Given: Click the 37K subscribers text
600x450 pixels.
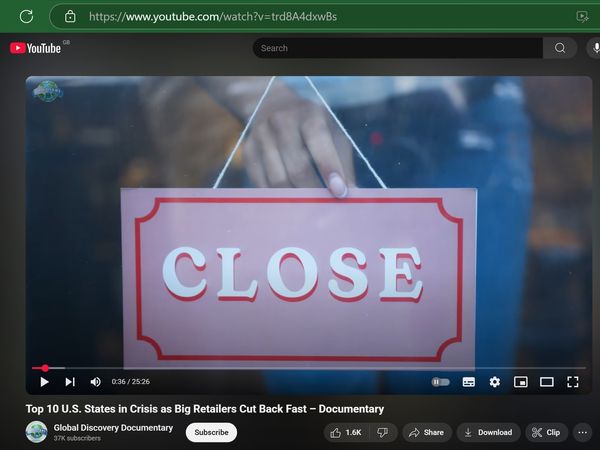Looking at the screenshot, I should (77, 439).
